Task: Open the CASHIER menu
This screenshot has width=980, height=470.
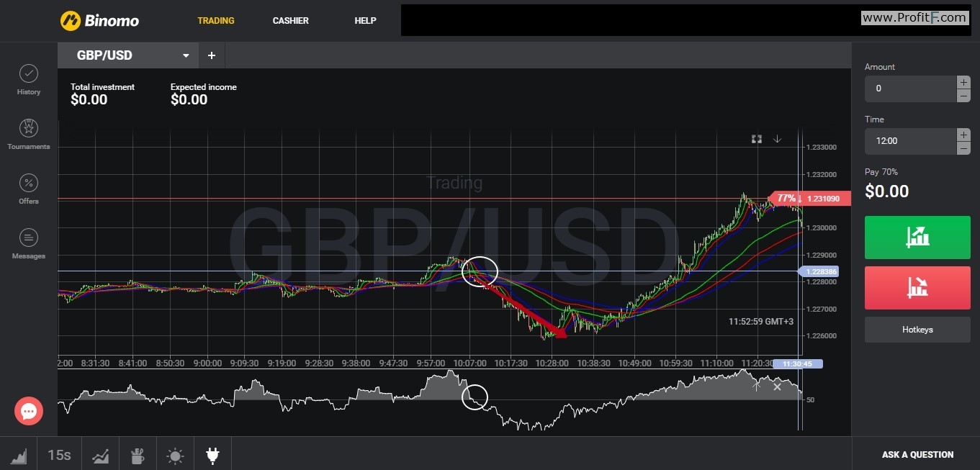Action: pos(290,21)
